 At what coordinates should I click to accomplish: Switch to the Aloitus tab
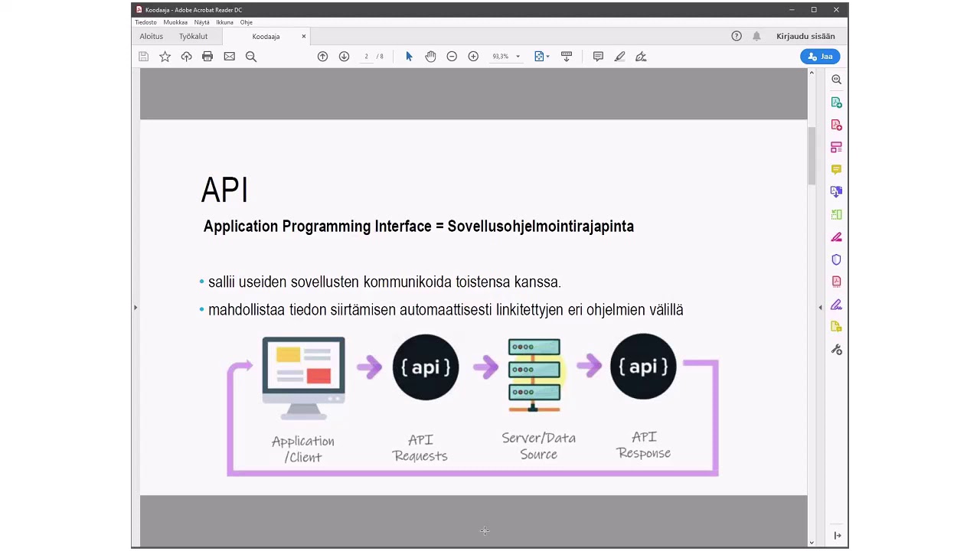pyautogui.click(x=151, y=36)
